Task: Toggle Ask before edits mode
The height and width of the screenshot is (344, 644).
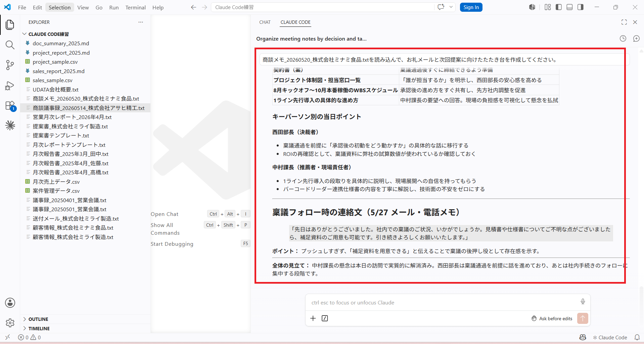Action: [x=552, y=319]
